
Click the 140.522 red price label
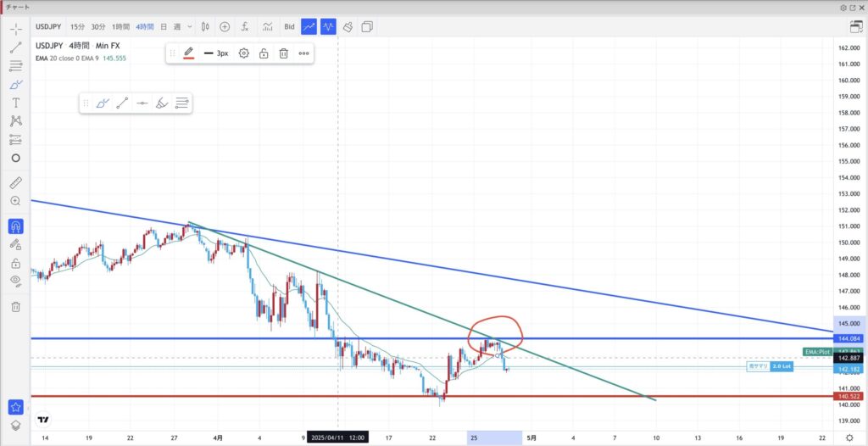849,396
